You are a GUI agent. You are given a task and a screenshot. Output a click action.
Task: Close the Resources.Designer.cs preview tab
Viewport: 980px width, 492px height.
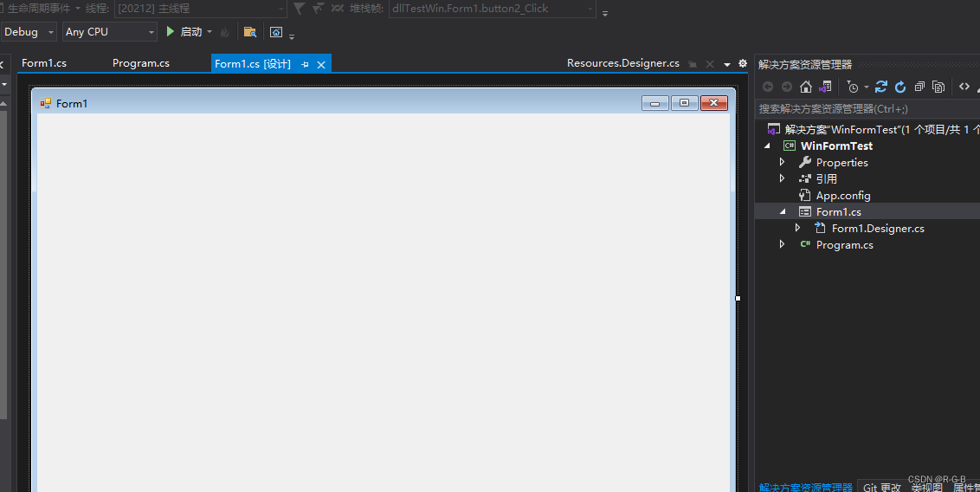coord(709,64)
